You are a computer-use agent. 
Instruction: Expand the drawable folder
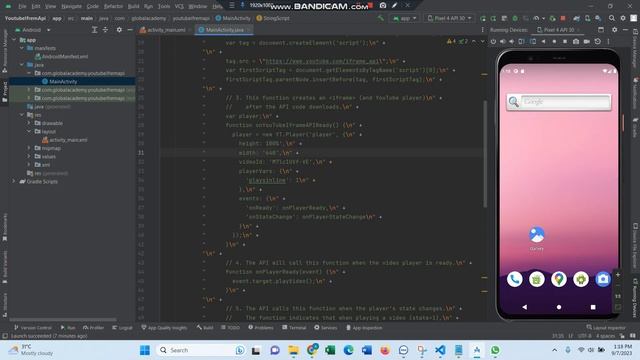coord(29,123)
